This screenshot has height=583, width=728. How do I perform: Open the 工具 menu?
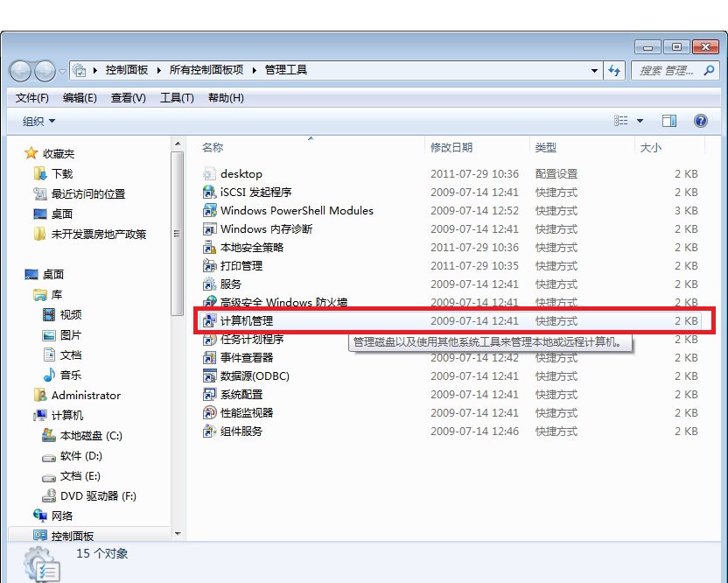[177, 97]
